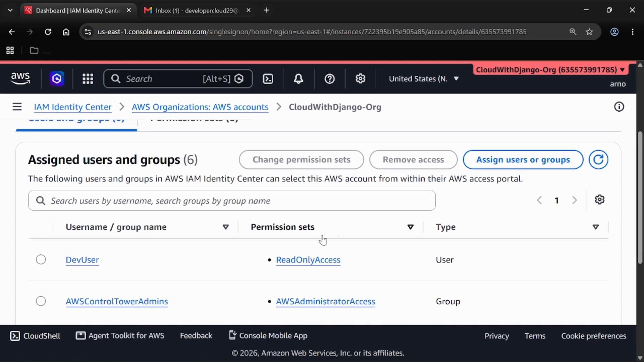Select the AWSControlTowerAdmins radio button
This screenshot has height=362, width=644.
pos(41,301)
